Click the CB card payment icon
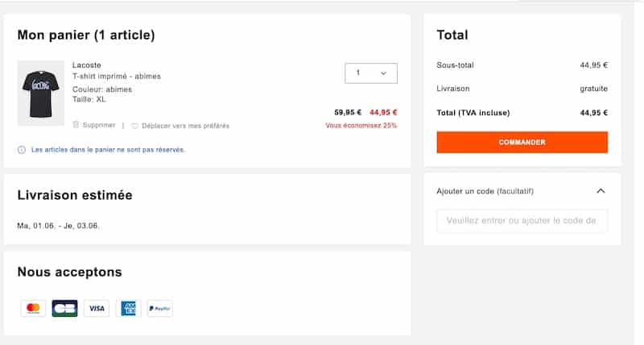This screenshot has height=345, width=644. click(65, 308)
